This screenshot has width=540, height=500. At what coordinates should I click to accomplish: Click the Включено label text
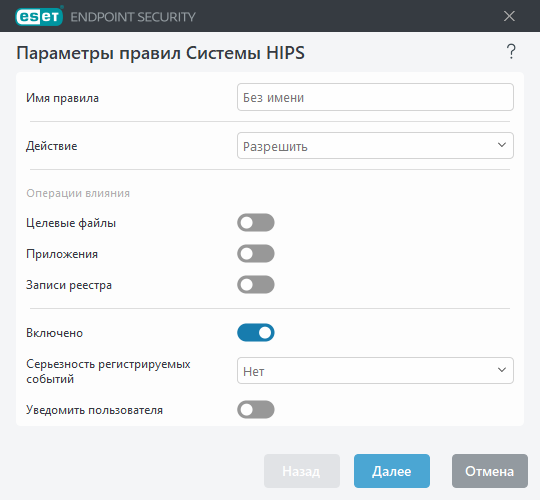(54, 333)
